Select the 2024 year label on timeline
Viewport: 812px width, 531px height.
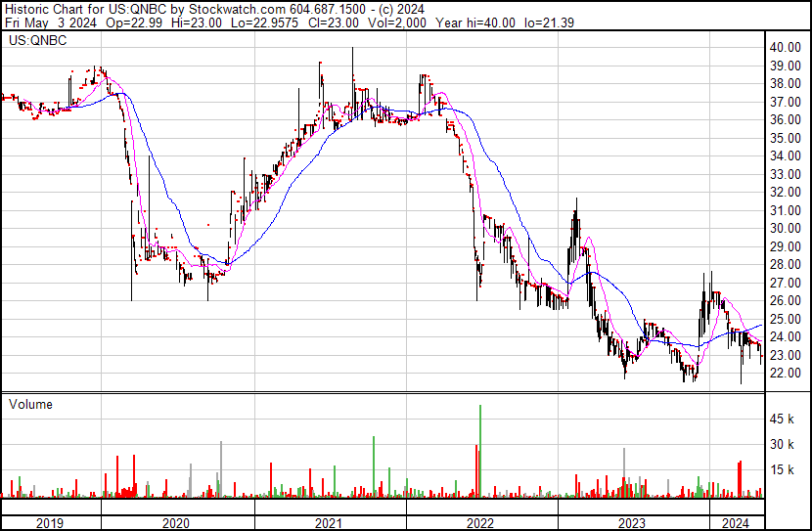point(736,523)
